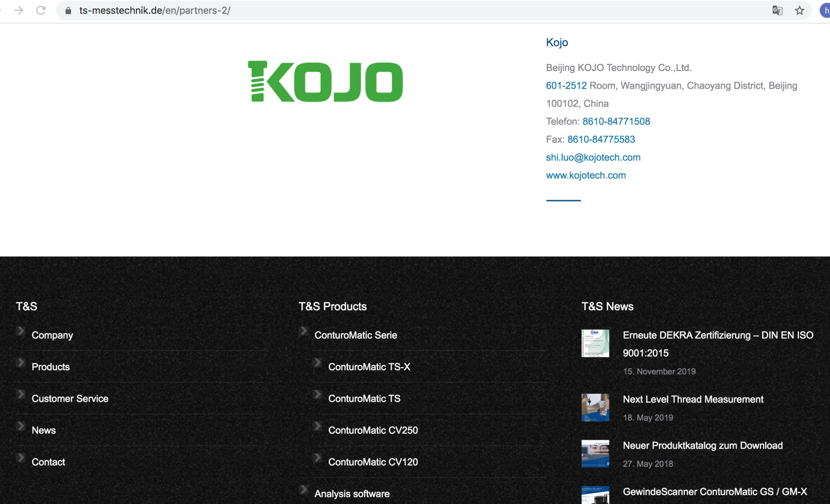Image resolution: width=830 pixels, height=504 pixels.
Task: Open GewindeScanner ConturoMatic GS / GM-X article
Action: (x=715, y=492)
